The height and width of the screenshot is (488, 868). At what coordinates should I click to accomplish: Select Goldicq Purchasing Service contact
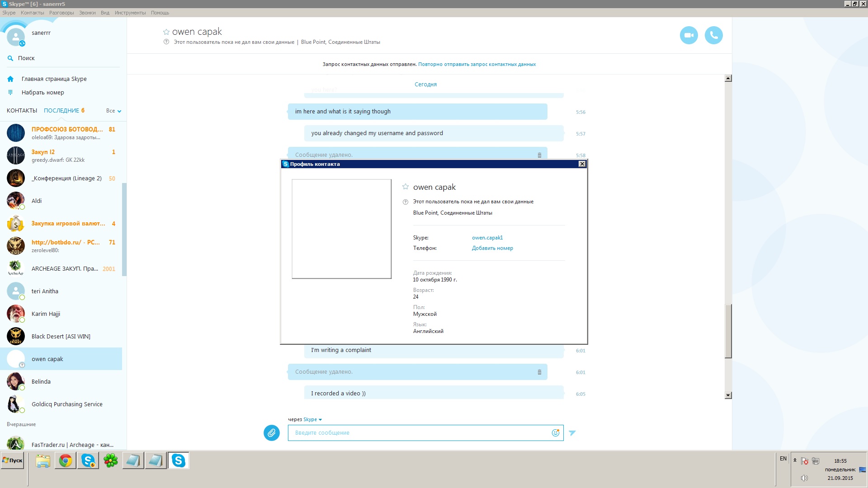61,404
